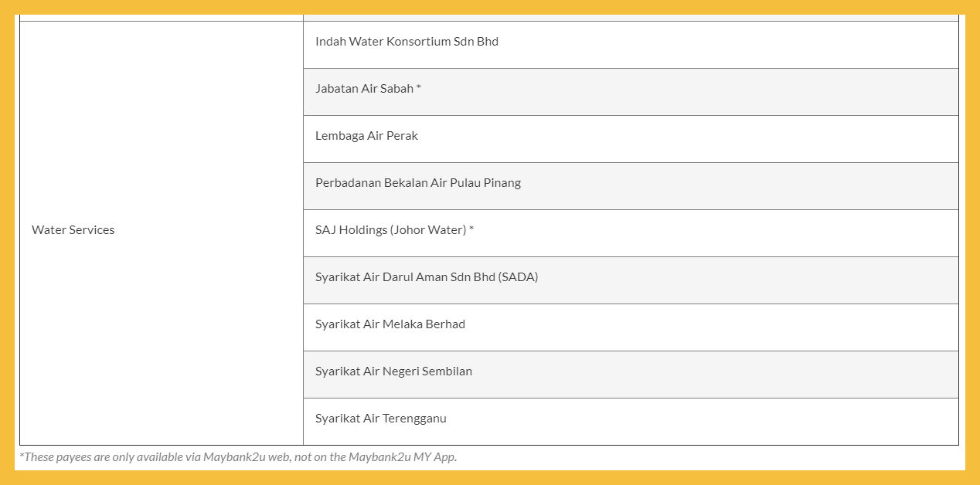The width and height of the screenshot is (980, 485).
Task: Click "These payees are only available" footnote text
Action: [103, 457]
